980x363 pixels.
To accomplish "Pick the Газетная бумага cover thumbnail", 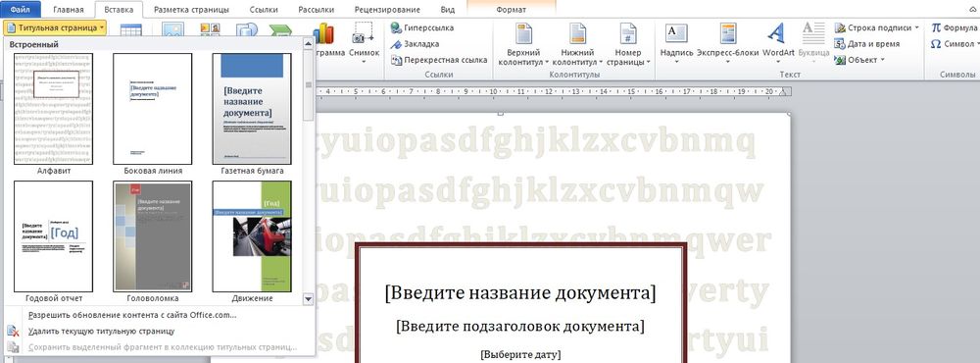I will click(x=252, y=109).
